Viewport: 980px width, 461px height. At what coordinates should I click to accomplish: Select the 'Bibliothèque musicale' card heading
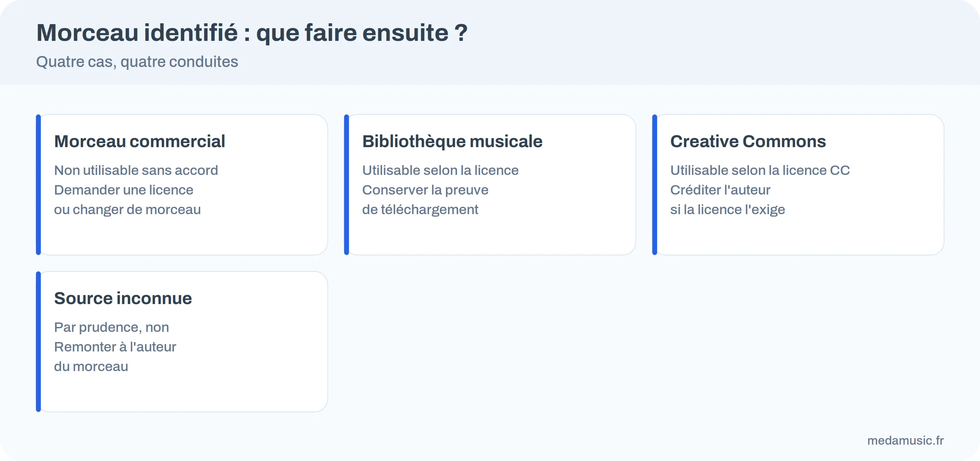tap(452, 141)
